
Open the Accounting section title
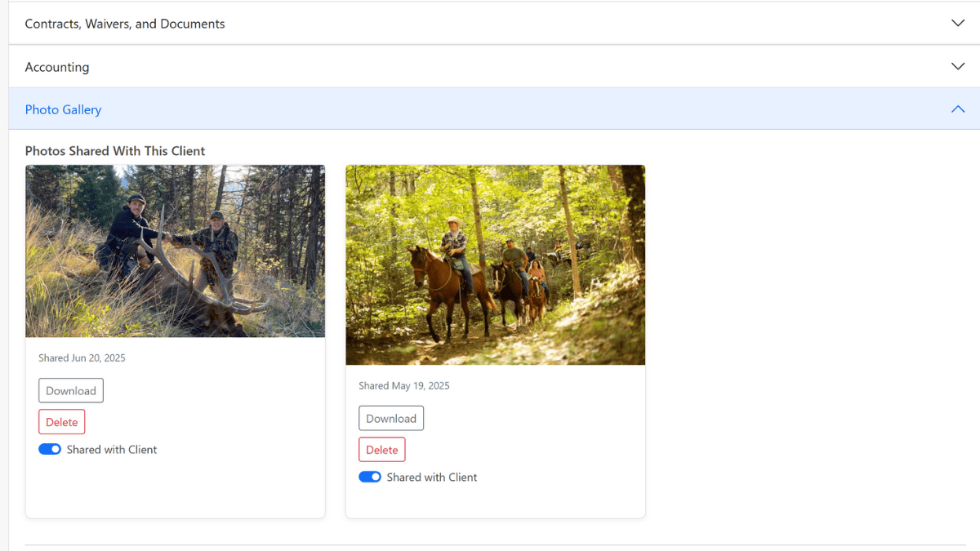pos(57,67)
